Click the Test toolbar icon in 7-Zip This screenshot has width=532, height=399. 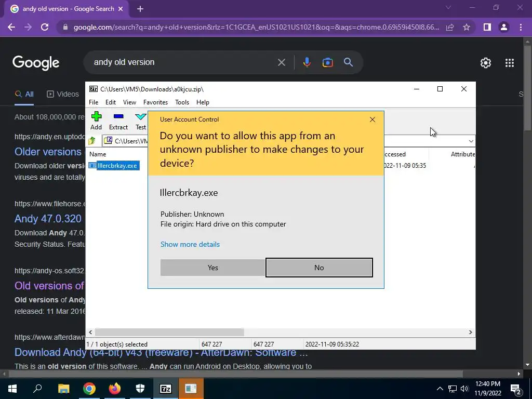click(140, 121)
